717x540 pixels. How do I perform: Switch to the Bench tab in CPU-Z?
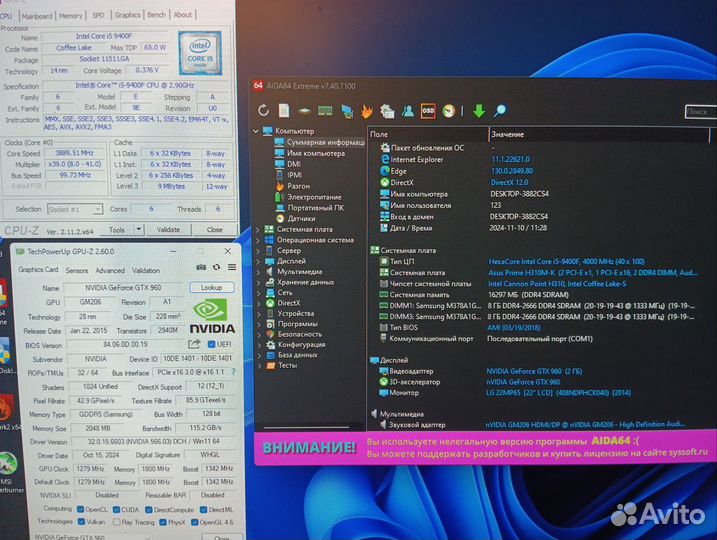click(156, 15)
